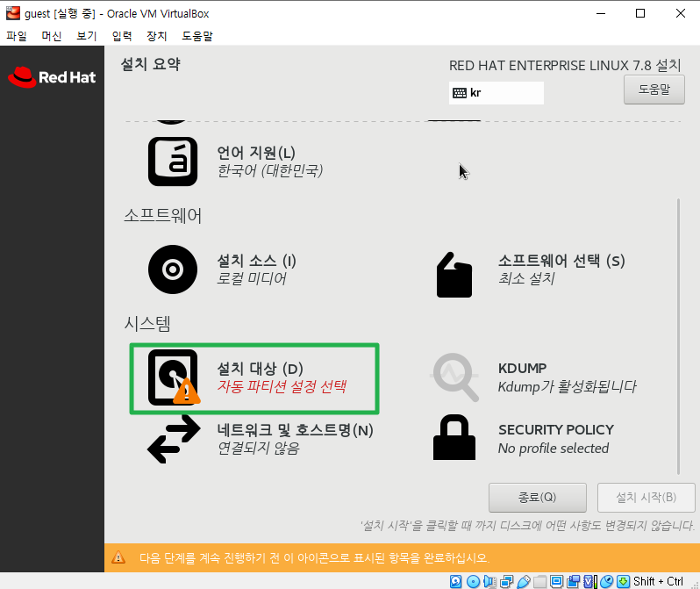
Task: Open the 언어 지원 language support icon
Action: [173, 162]
